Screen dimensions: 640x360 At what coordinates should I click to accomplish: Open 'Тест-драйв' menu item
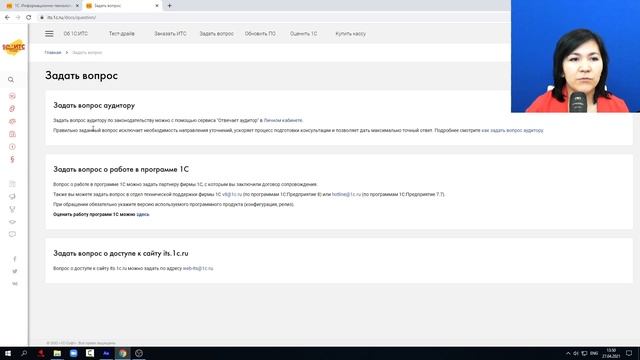coord(122,34)
